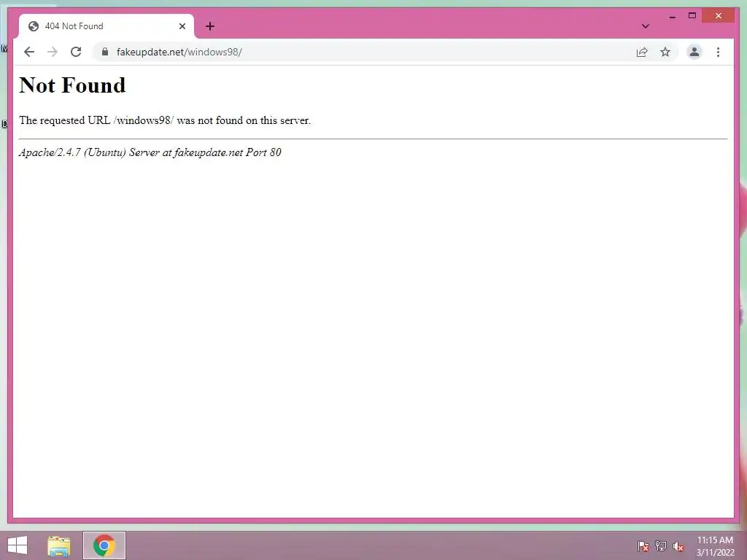Click the muted volume tray icon
Viewport: 747px width, 560px height.
(678, 546)
